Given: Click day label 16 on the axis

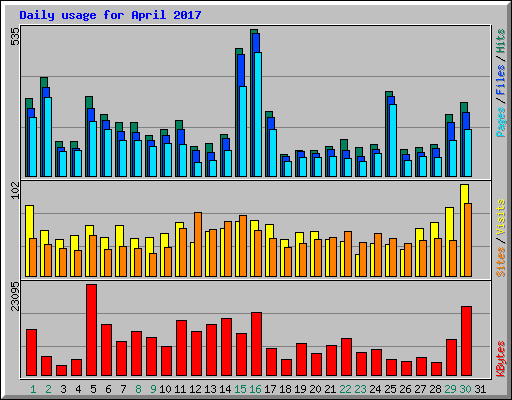Looking at the screenshot, I should point(255,389).
